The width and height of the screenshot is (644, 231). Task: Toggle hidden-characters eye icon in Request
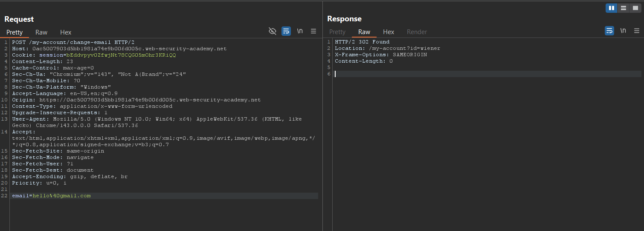click(x=273, y=31)
